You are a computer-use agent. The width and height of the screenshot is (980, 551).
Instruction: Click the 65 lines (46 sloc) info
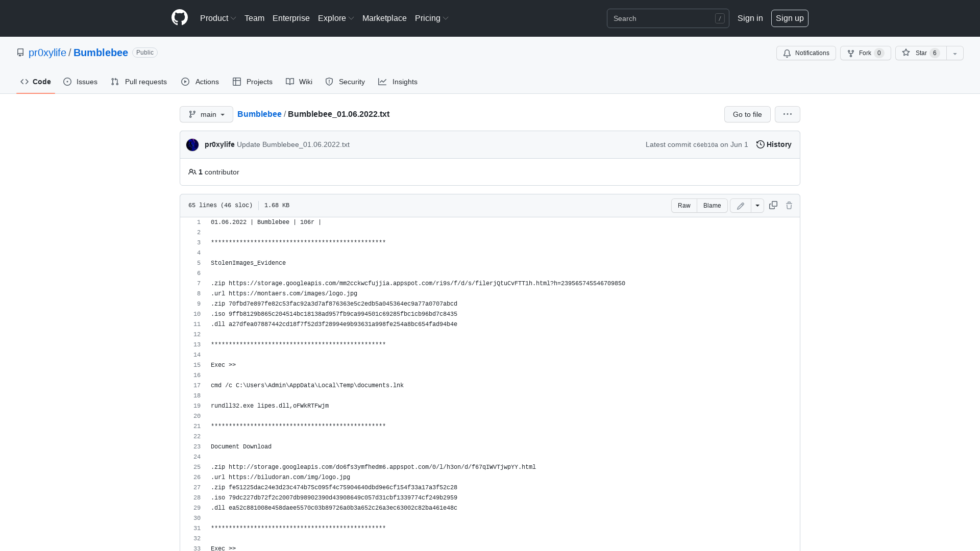(220, 206)
